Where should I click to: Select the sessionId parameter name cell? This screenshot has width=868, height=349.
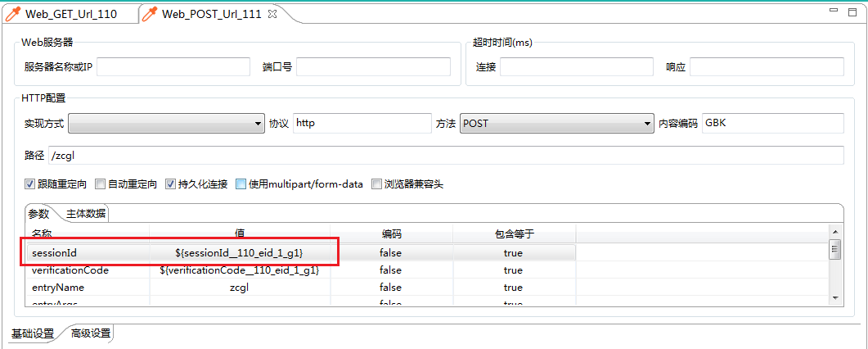click(x=88, y=253)
